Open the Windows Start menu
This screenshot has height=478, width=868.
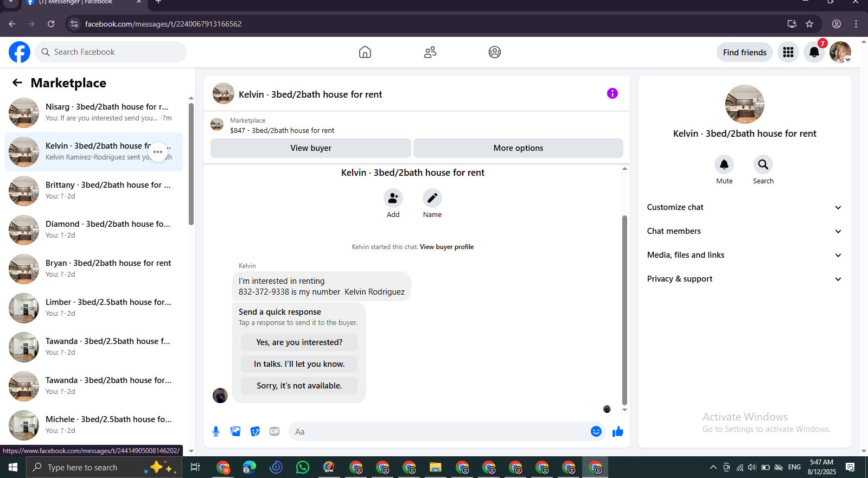coord(13,467)
